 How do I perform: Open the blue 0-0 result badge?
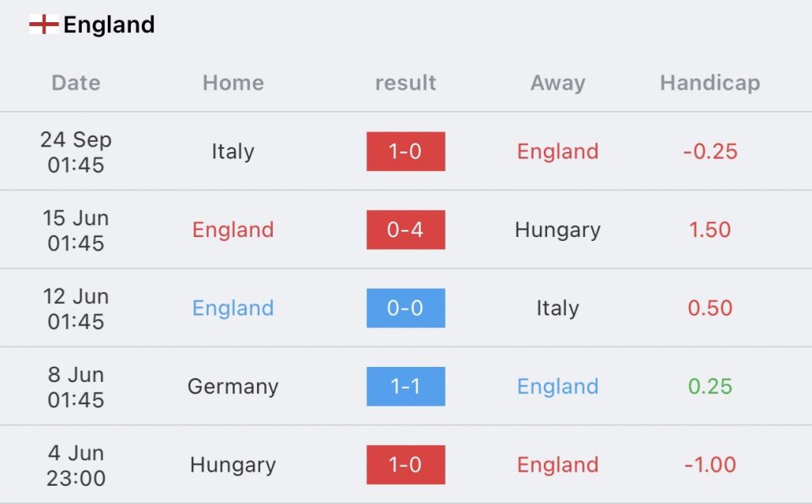(405, 308)
